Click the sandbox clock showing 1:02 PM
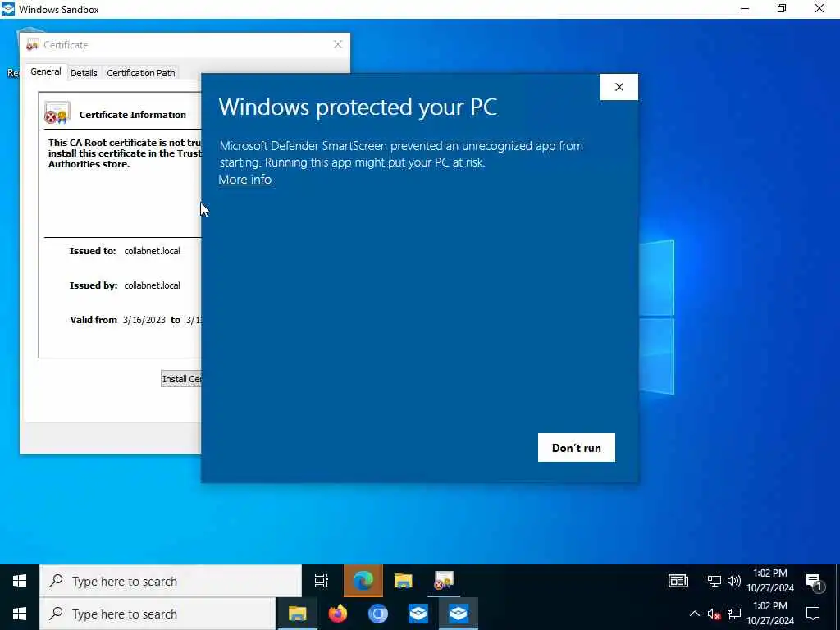Screen dimensions: 840x630 [769, 581]
